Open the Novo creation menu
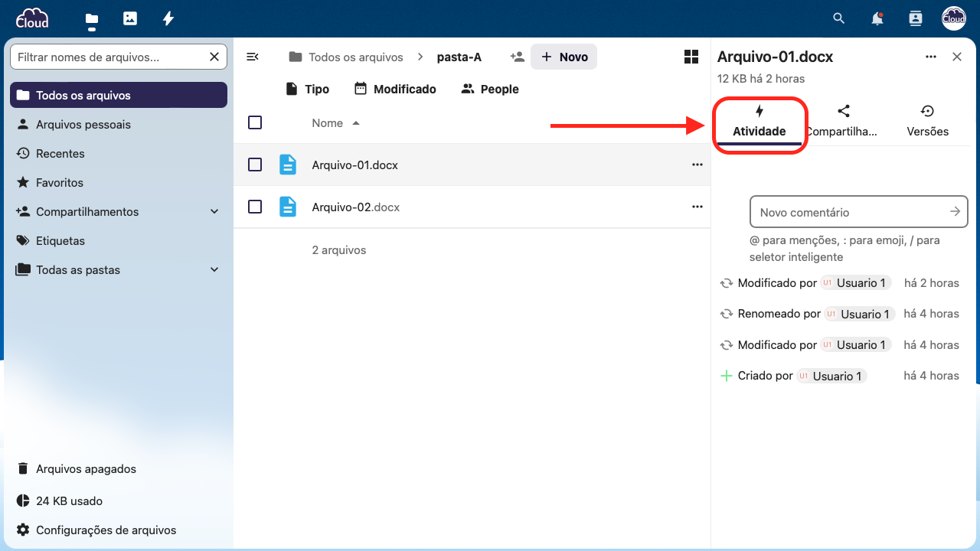980x551 pixels. click(x=564, y=57)
